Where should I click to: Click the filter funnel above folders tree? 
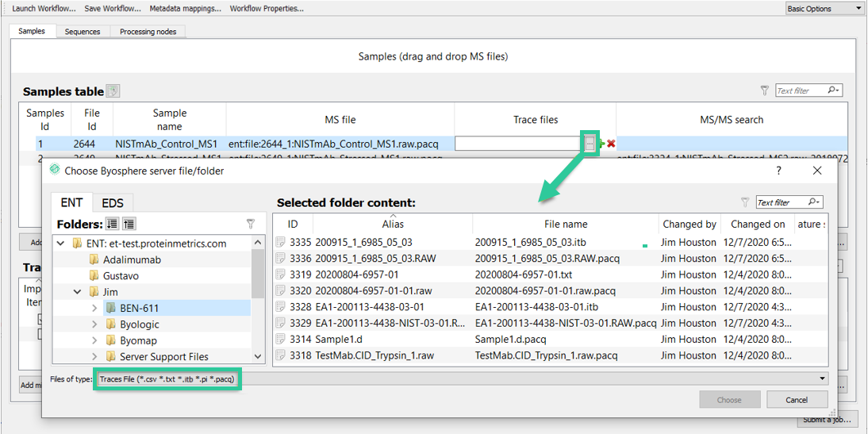[x=251, y=224]
